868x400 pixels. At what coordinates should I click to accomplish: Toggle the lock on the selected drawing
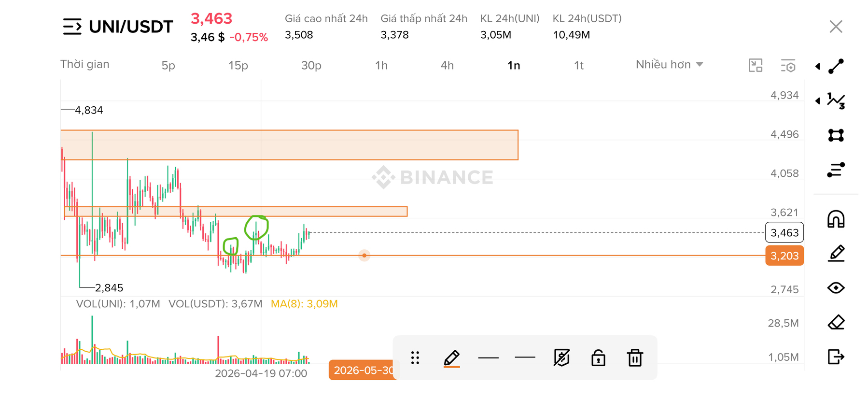point(598,358)
